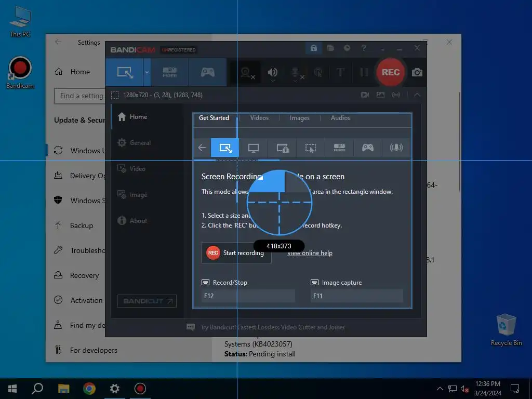Click the big red REC button
Viewport: 532px width, 399px height.
(x=391, y=72)
